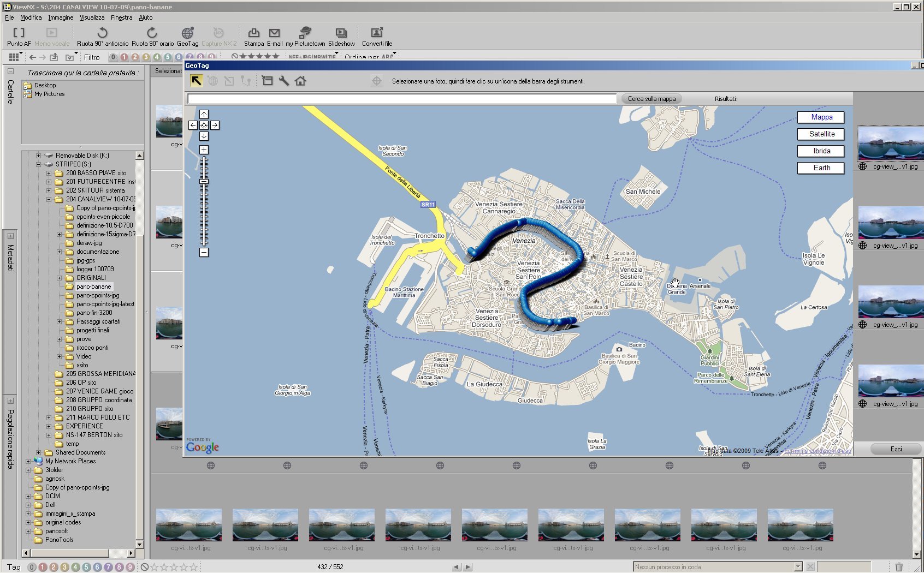Expand the 200 BASSO PIAVE sito folder
The height and width of the screenshot is (573, 924).
[49, 173]
